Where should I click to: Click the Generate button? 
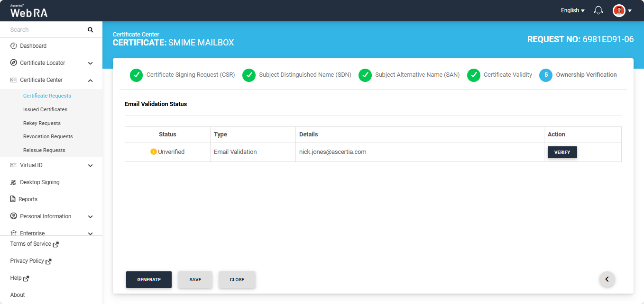[x=149, y=280]
